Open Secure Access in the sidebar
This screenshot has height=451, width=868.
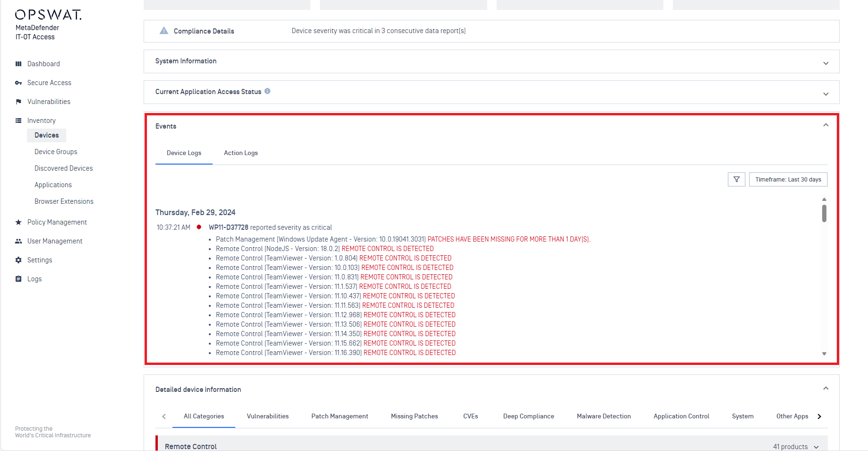(x=49, y=83)
